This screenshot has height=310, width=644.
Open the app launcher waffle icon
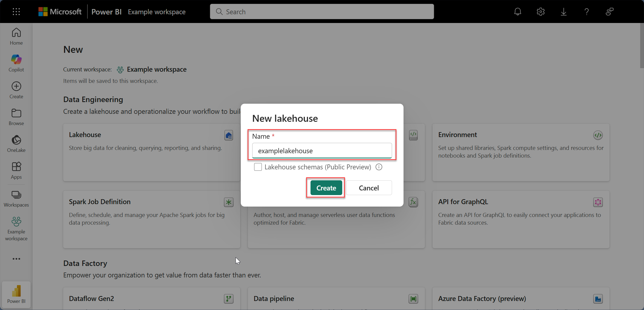coord(16,11)
